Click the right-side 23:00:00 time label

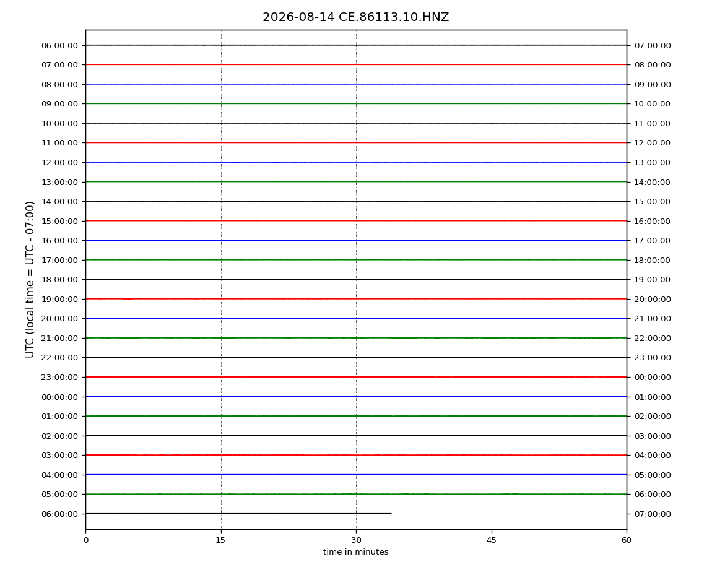(x=653, y=358)
